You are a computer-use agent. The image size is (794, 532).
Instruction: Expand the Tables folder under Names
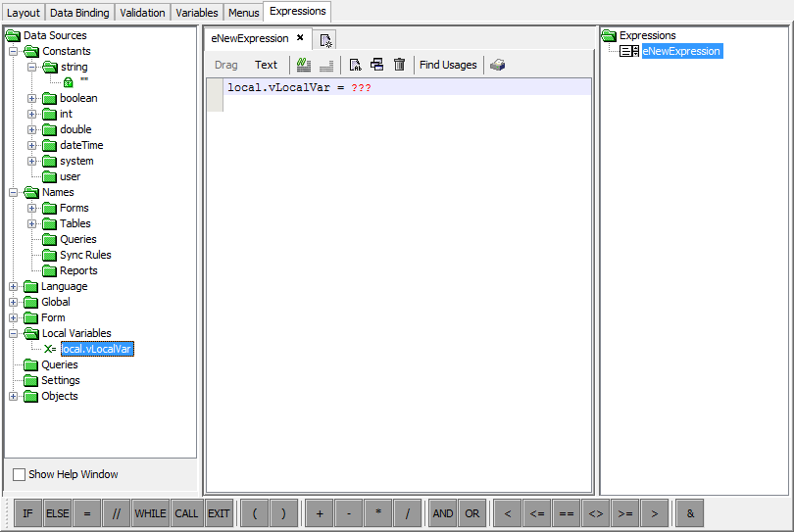click(x=32, y=223)
